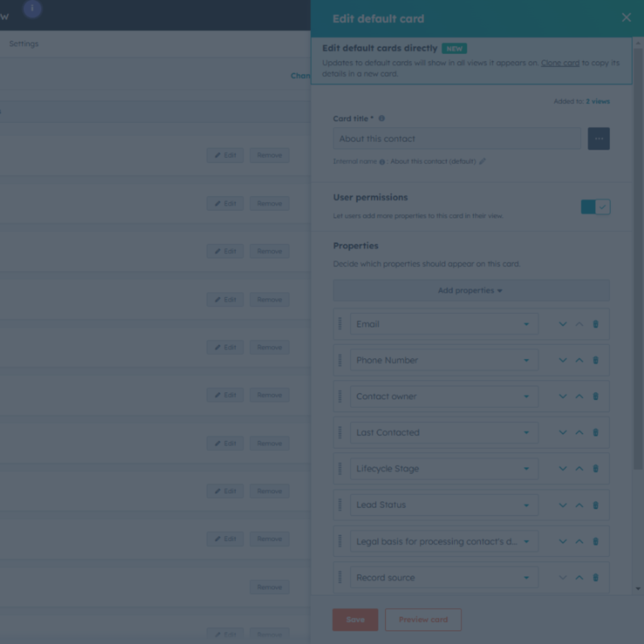The image size is (644, 644).
Task: Click the circular info icon at top left
Action: [x=32, y=9]
